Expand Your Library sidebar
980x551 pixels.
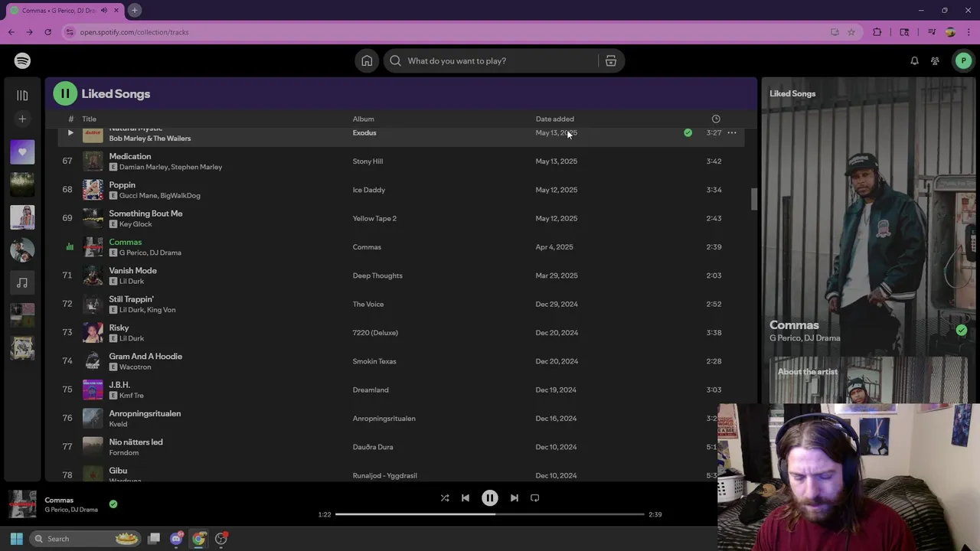pos(22,95)
